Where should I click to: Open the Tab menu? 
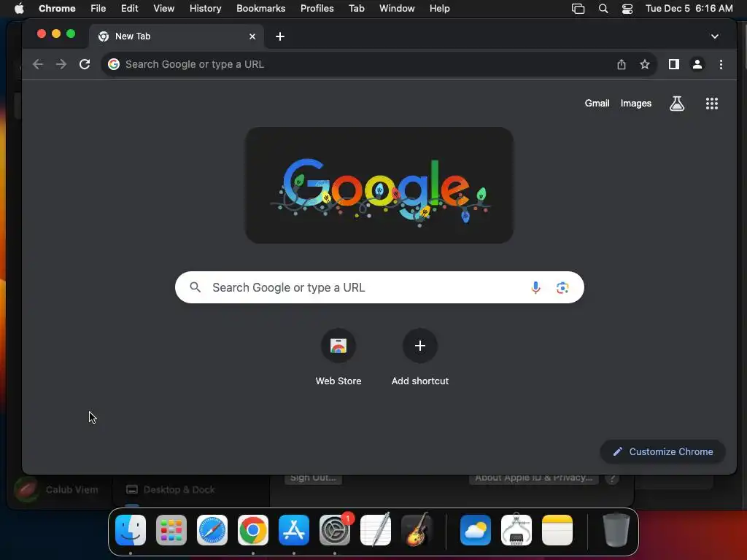click(356, 9)
